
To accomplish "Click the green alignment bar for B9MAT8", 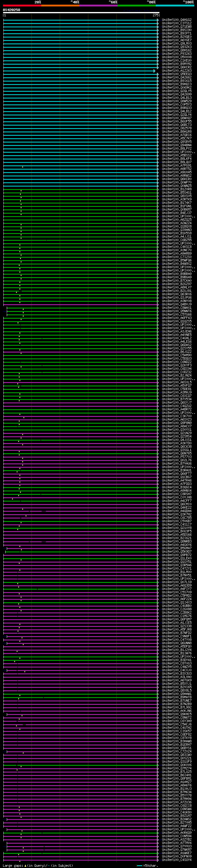I will (81, 698).
